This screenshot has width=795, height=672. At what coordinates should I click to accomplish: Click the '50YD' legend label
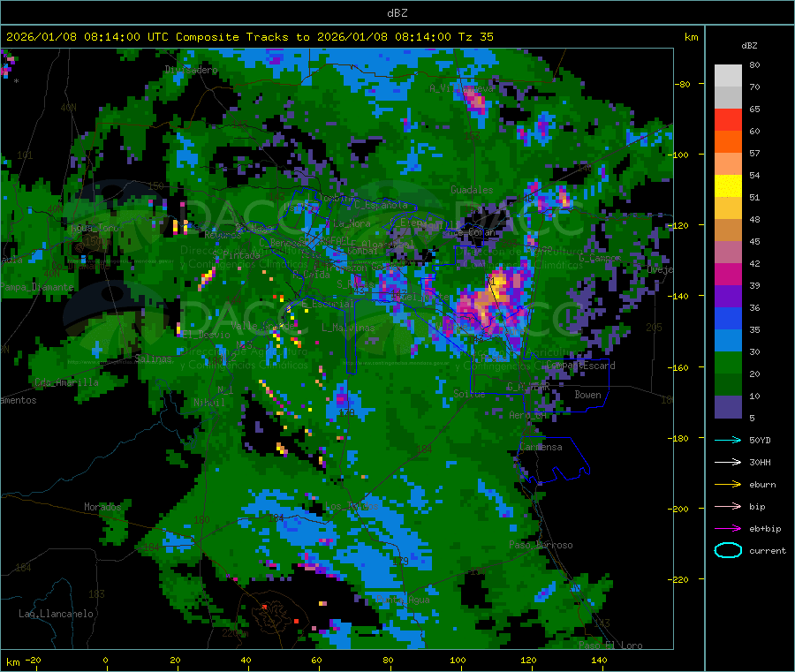pyautogui.click(x=760, y=440)
